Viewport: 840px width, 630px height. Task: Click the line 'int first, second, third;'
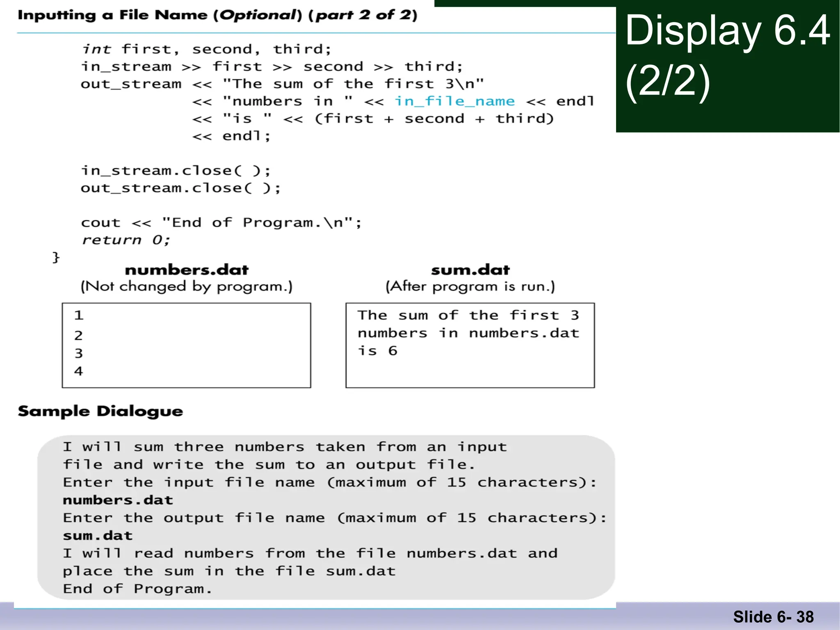pos(206,49)
